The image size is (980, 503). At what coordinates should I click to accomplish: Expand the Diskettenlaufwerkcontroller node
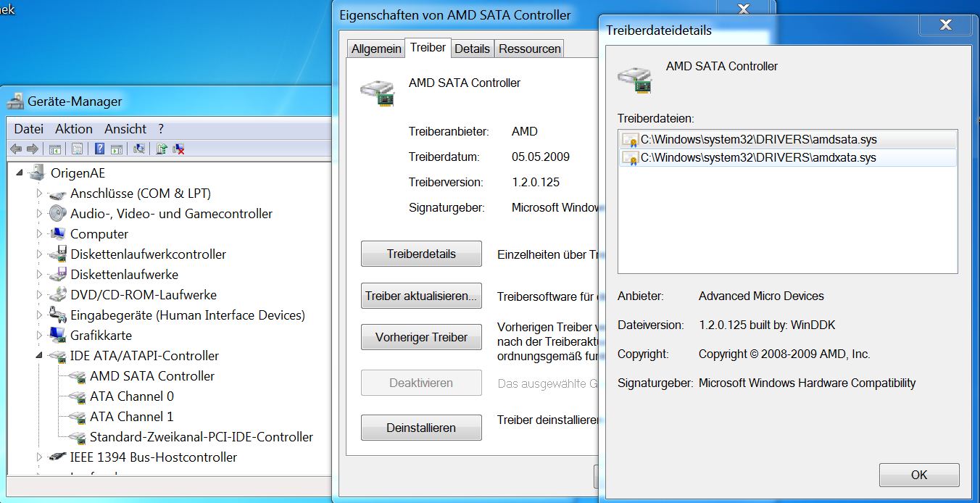[40, 254]
